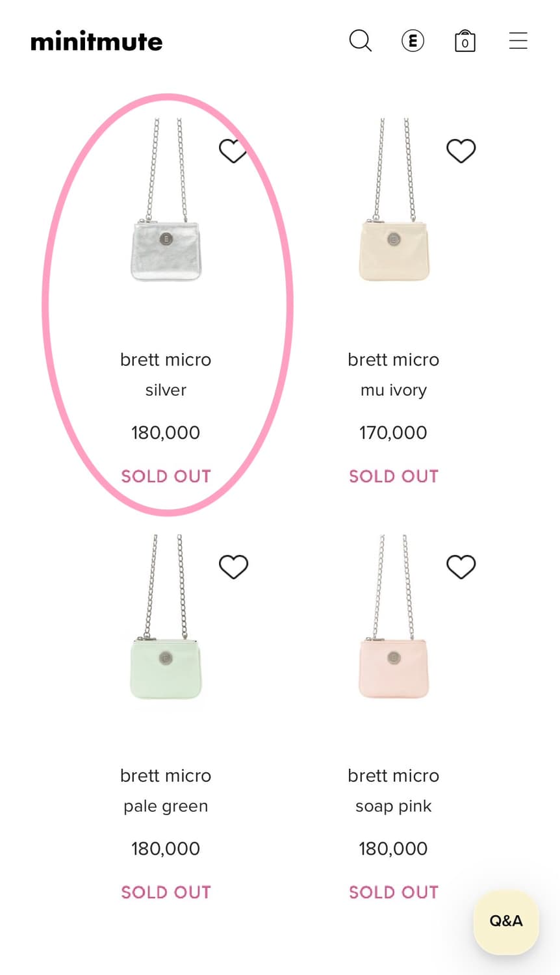Toggle wishlist heart for pale green bag
Viewport: 560px width, 975px height.
tap(233, 567)
